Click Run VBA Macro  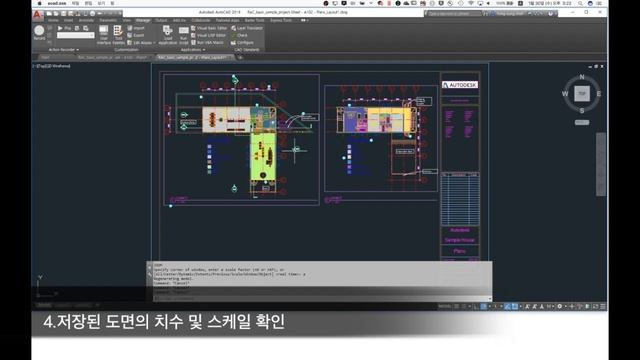(x=207, y=43)
